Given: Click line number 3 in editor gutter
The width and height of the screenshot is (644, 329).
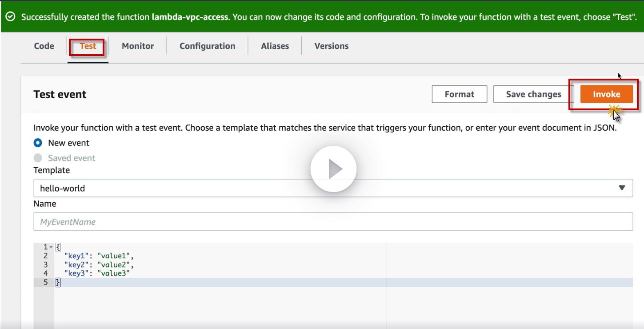Looking at the screenshot, I should tap(45, 265).
